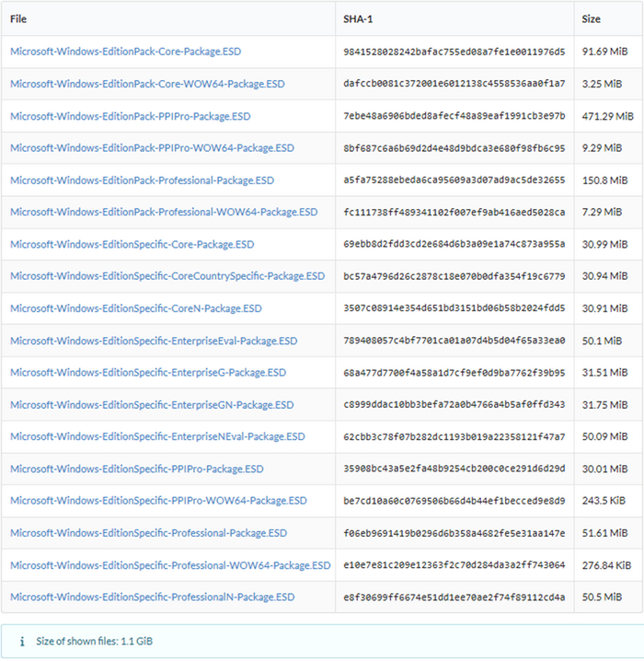Open EditionSpecific-EnterpriseNEval-Package.ESD link
This screenshot has height=661, width=644.
click(x=157, y=436)
